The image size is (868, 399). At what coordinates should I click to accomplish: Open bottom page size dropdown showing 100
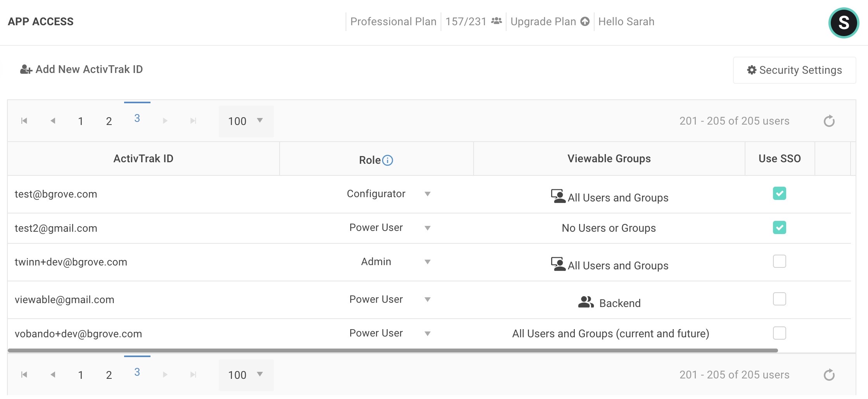click(246, 375)
